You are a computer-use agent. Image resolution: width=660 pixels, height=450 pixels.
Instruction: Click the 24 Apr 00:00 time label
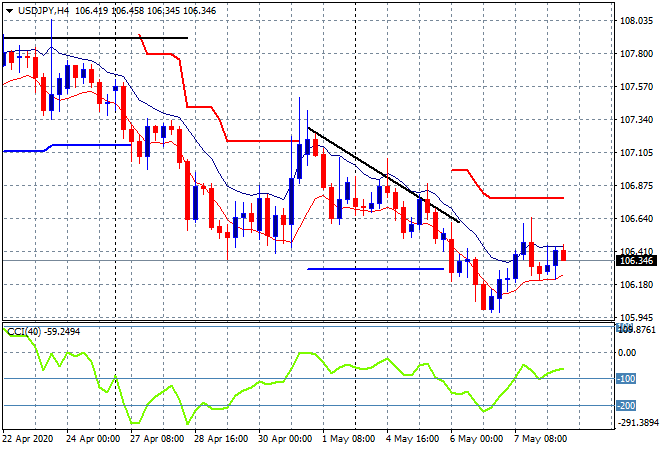point(93,439)
